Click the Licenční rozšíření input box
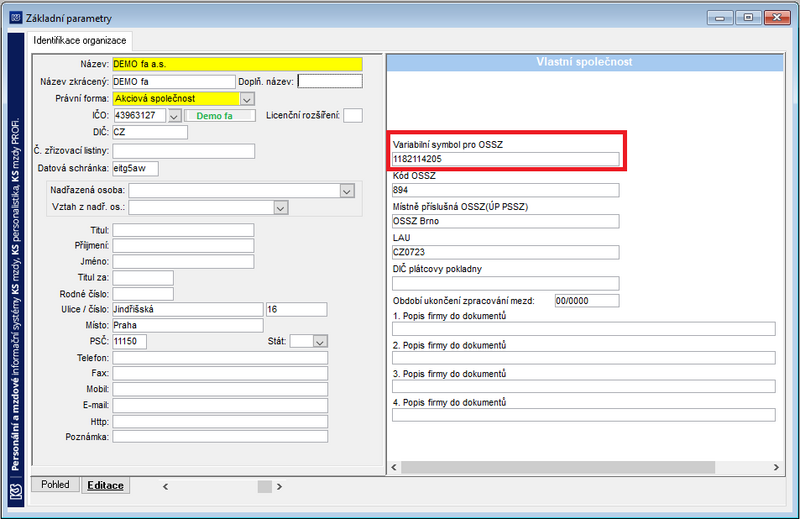 click(x=353, y=116)
